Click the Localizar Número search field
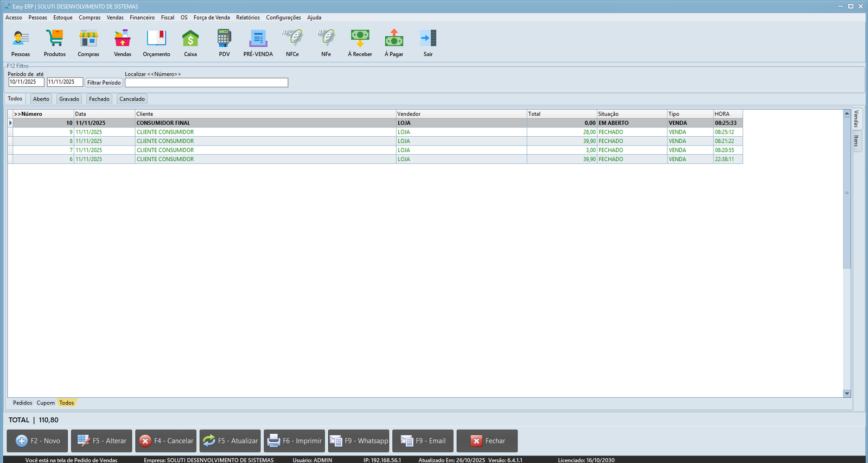 coord(206,83)
